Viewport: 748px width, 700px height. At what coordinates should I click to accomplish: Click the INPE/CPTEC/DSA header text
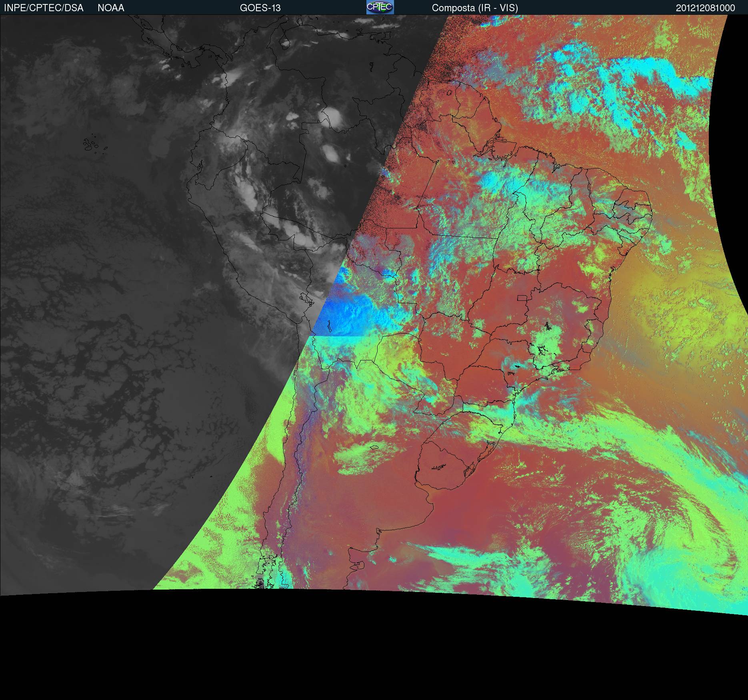click(44, 8)
